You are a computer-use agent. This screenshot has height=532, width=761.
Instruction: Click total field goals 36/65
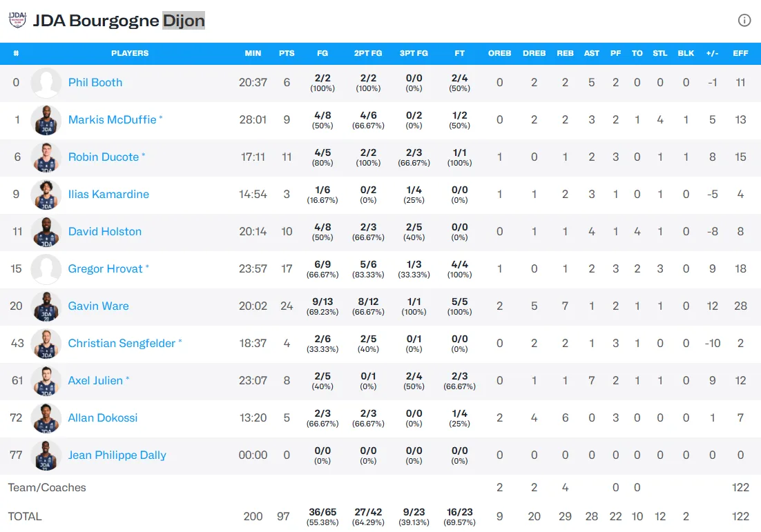[322, 517]
